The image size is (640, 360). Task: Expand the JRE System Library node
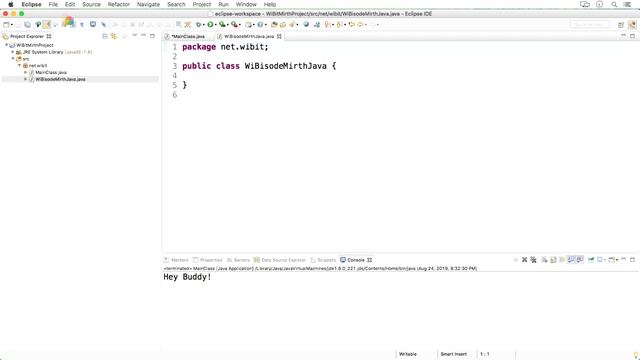(x=13, y=52)
